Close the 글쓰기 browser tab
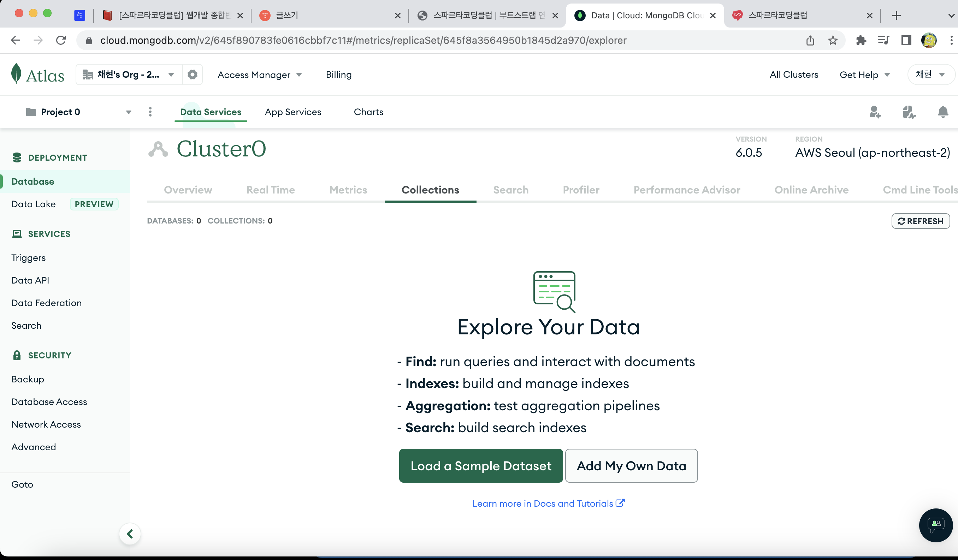 point(398,16)
